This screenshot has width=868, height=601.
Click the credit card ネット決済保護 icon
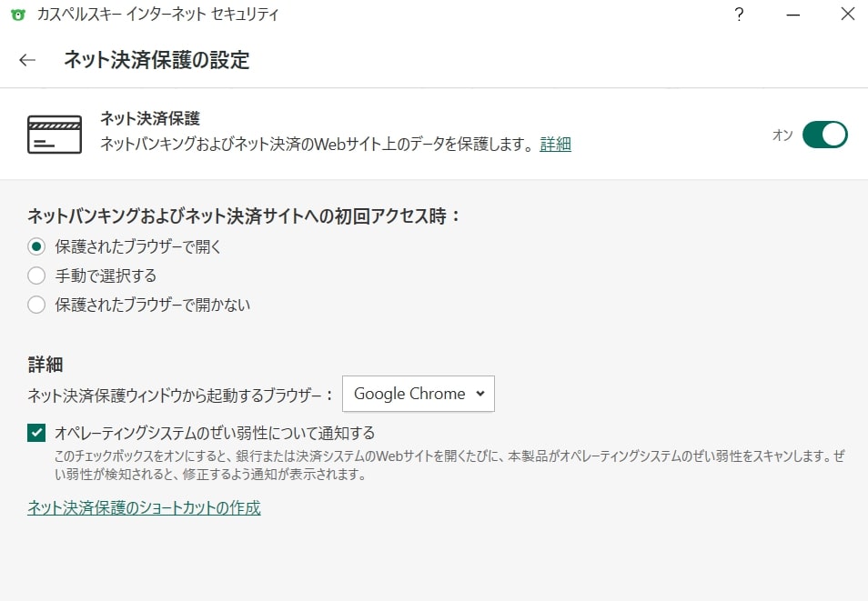[54, 134]
